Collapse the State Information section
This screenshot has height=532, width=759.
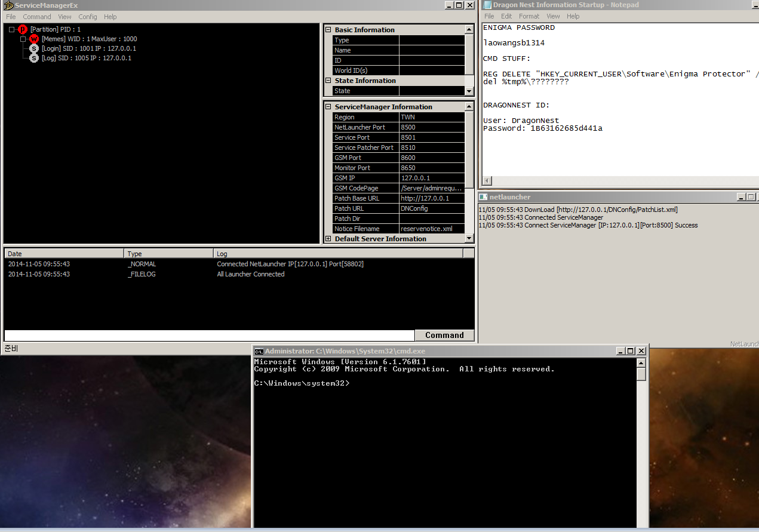click(x=328, y=81)
